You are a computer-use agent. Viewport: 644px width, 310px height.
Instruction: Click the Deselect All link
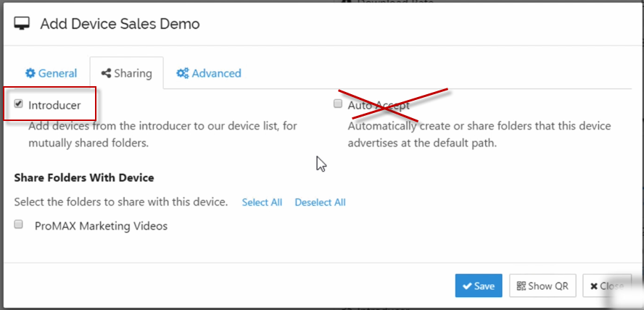pyautogui.click(x=320, y=202)
